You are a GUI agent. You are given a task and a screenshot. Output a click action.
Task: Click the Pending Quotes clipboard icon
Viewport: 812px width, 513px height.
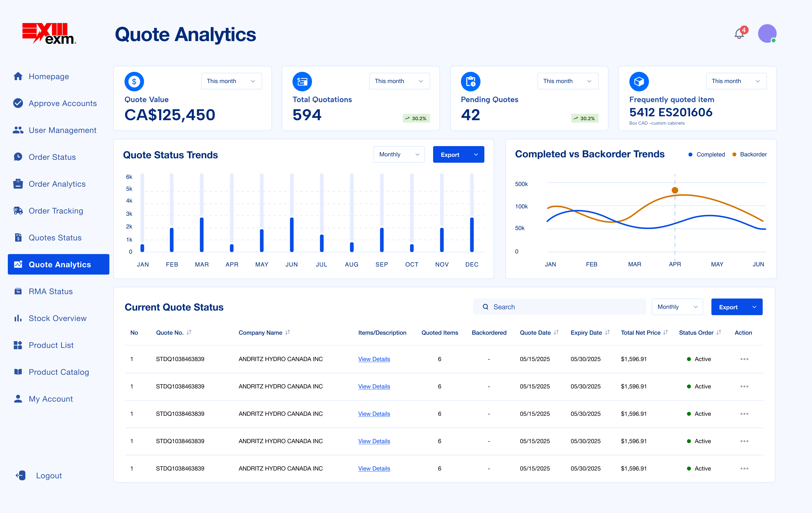tap(470, 81)
